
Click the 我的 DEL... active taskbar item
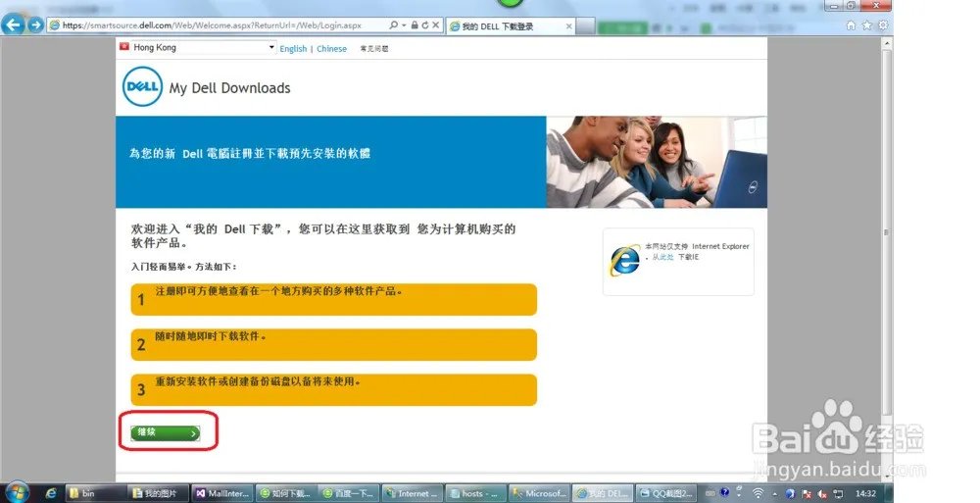point(603,493)
